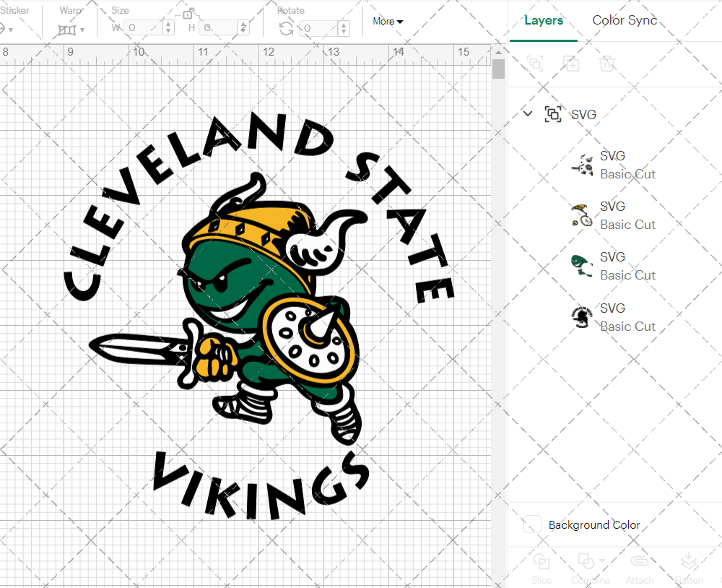Switch to the Layers tab
The height and width of the screenshot is (588, 722).
[x=544, y=20]
